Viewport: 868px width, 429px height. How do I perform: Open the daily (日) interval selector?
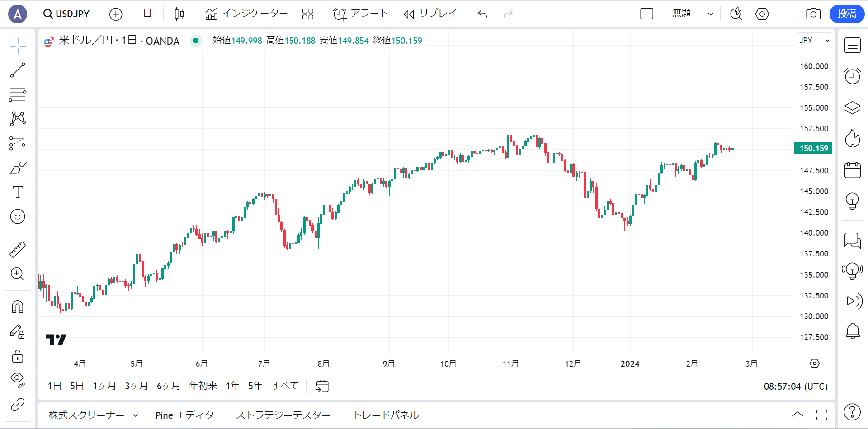tap(147, 14)
